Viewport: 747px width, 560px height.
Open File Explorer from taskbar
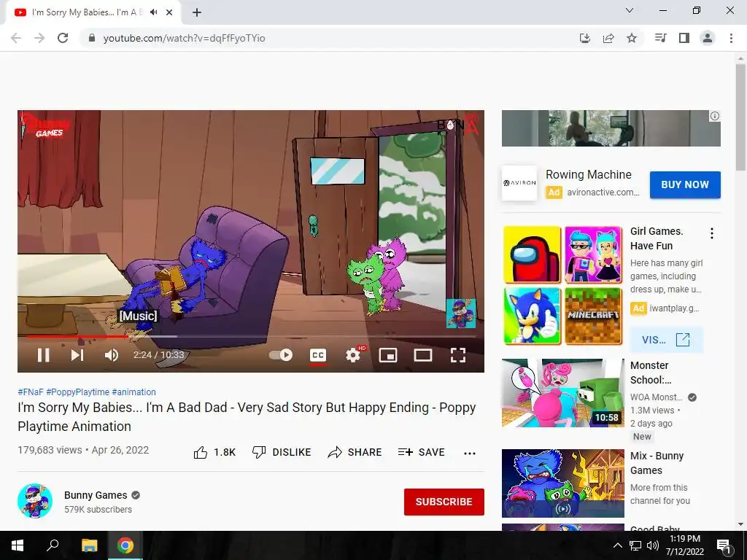pyautogui.click(x=89, y=545)
